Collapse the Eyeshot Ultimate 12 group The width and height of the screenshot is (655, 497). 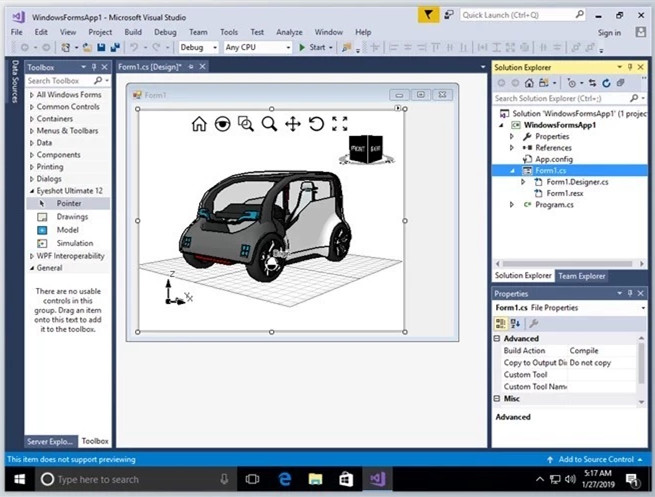tap(32, 191)
